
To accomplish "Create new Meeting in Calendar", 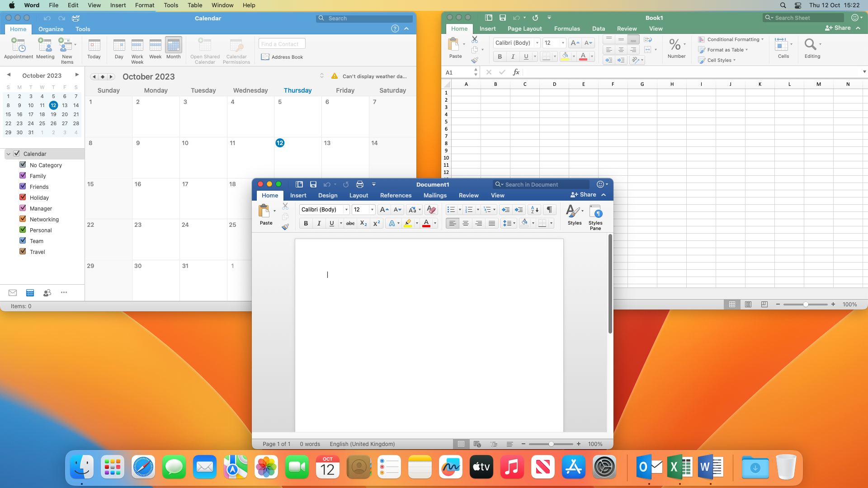I will point(45,49).
